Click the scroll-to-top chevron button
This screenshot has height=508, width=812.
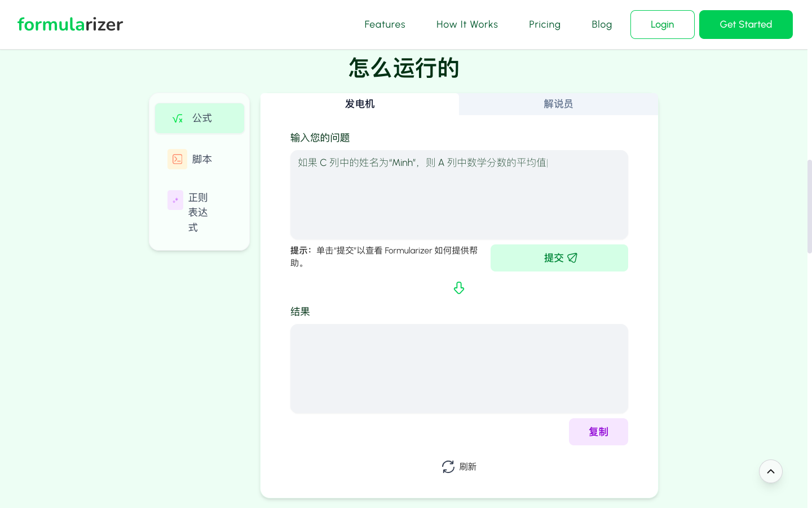pos(771,471)
